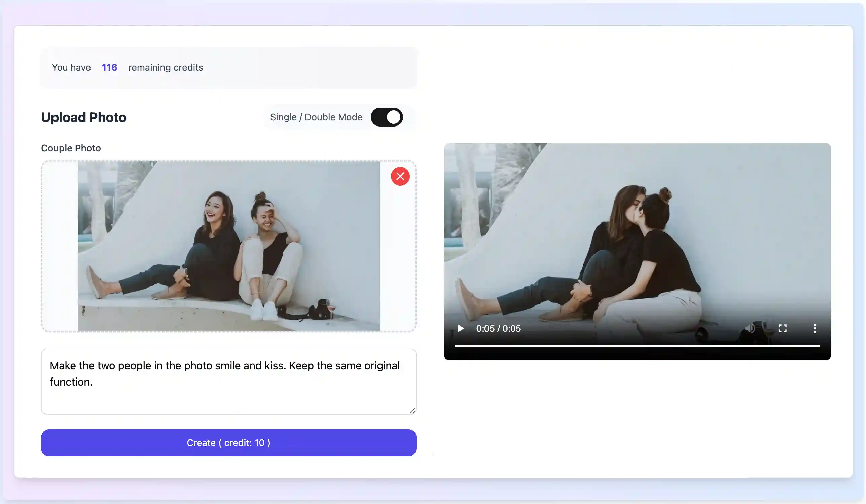The width and height of the screenshot is (866, 504).
Task: Click remaining credits count display
Action: pyautogui.click(x=109, y=67)
